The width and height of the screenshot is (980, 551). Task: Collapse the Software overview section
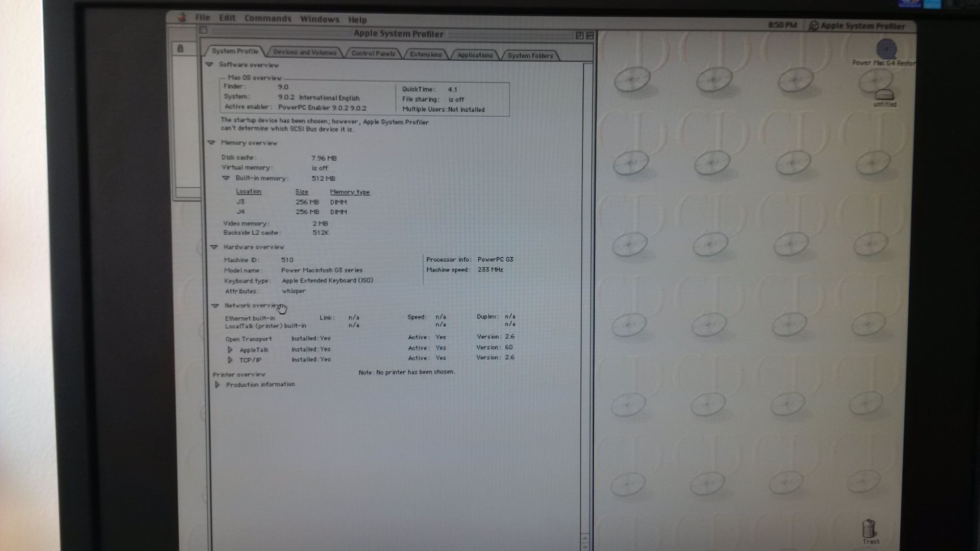(209, 65)
